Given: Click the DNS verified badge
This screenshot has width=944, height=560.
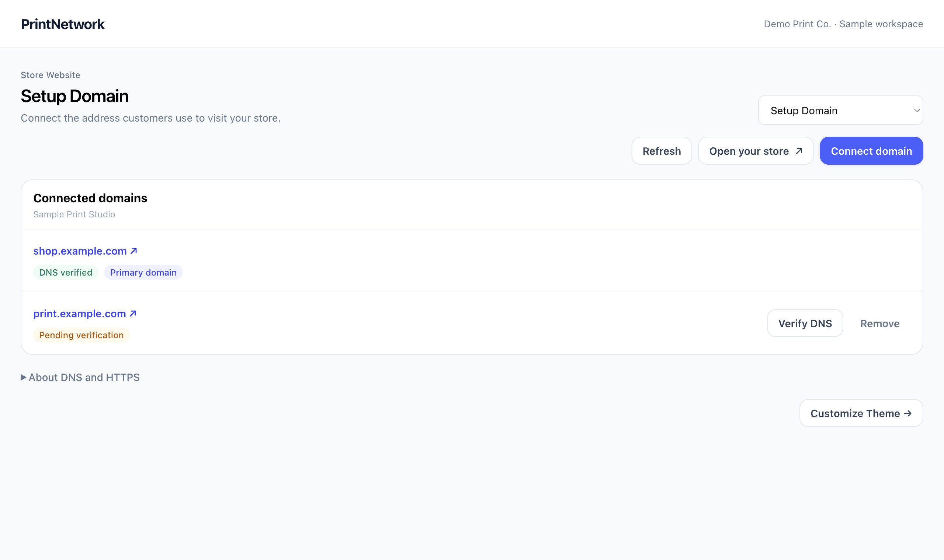Looking at the screenshot, I should (66, 273).
